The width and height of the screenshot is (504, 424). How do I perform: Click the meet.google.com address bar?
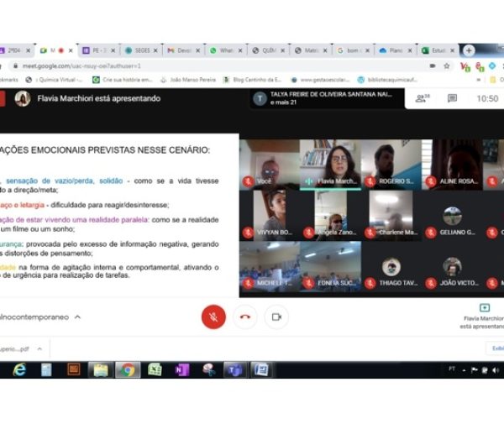[x=210, y=65]
